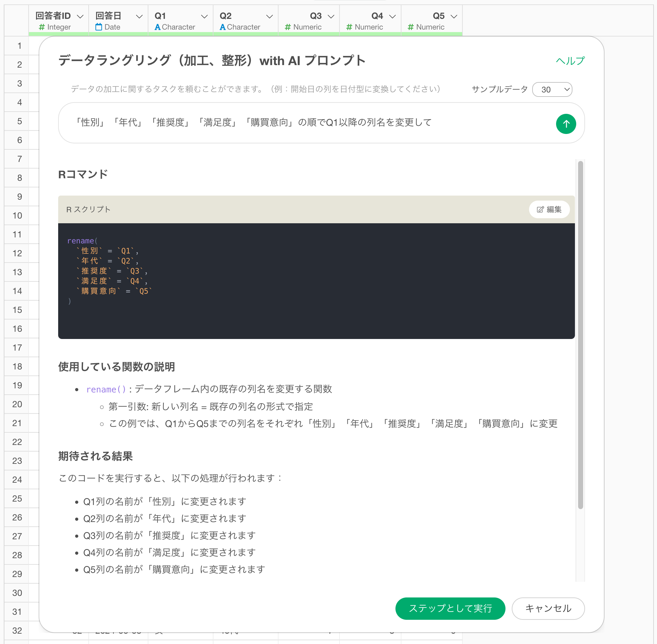
Task: Click the dialog's vertical scrollbar
Action: coord(580,335)
